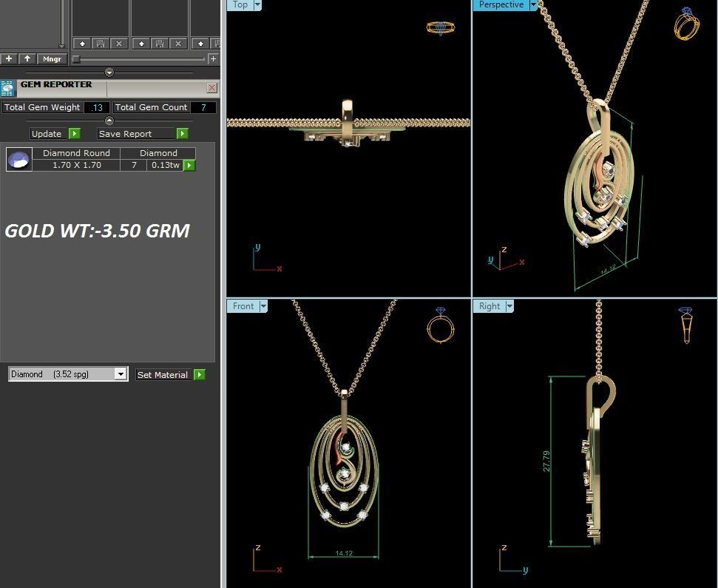Click the green arrow beside 0.13tw
The height and width of the screenshot is (588, 718).
(189, 165)
